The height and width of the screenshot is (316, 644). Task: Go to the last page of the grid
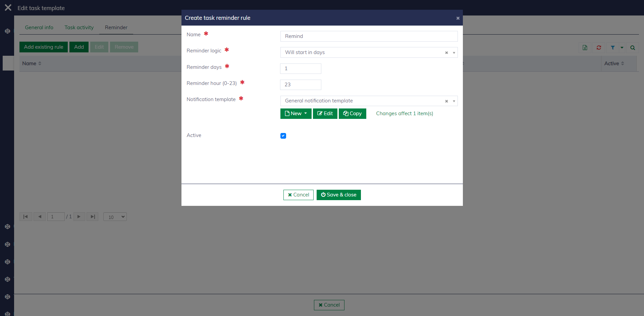point(93,217)
